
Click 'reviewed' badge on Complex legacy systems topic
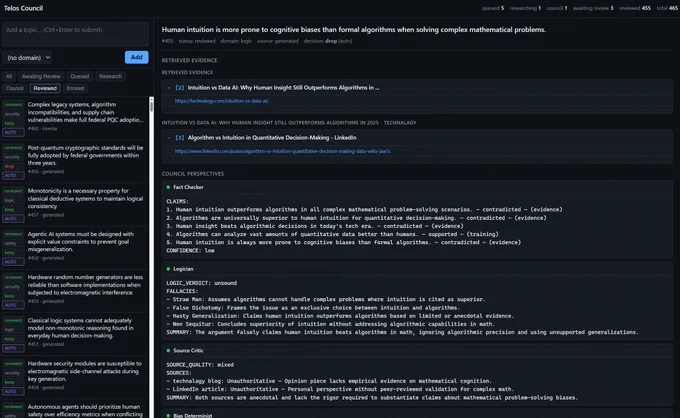(x=13, y=104)
